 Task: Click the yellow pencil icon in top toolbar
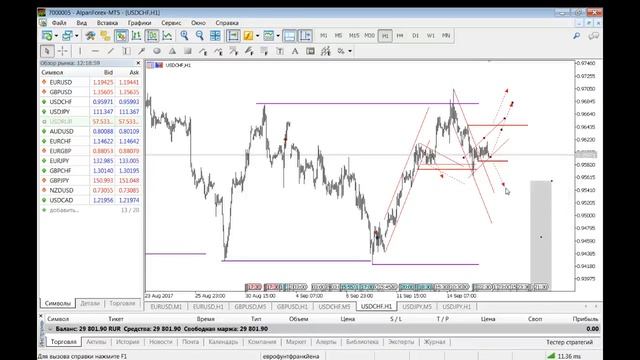pyautogui.click(x=248, y=36)
